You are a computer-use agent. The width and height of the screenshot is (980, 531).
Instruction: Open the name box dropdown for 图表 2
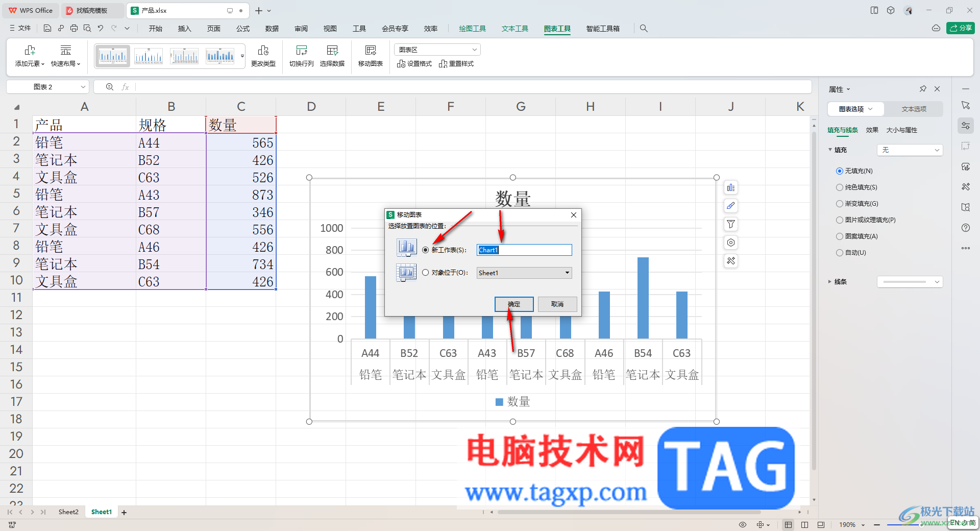coord(83,87)
